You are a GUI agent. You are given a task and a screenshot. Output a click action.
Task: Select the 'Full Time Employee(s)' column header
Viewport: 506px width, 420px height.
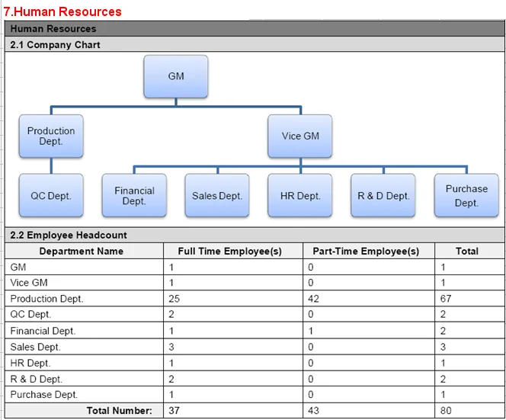click(x=233, y=251)
